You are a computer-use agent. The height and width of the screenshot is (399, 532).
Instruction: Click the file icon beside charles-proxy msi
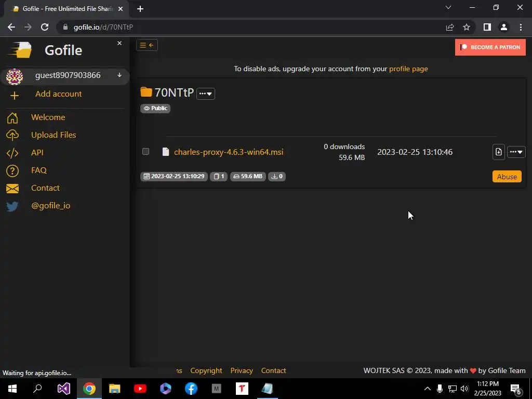point(166,151)
